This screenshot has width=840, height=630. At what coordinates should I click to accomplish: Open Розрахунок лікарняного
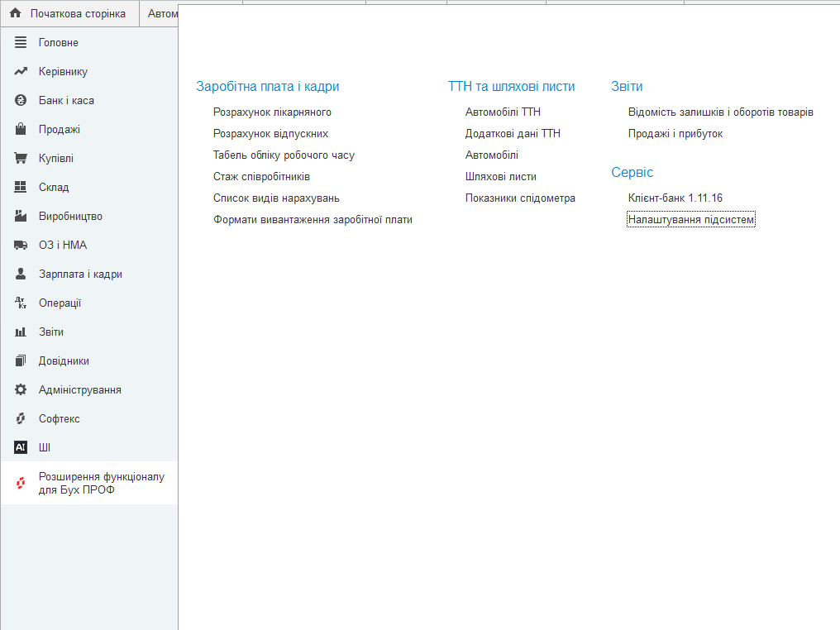tap(272, 112)
